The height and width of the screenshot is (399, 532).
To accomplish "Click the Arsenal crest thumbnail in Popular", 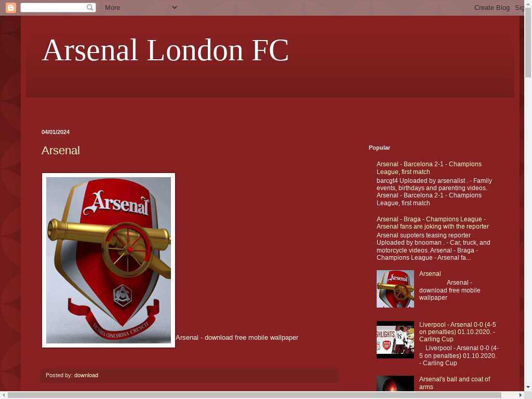I will click(395, 289).
